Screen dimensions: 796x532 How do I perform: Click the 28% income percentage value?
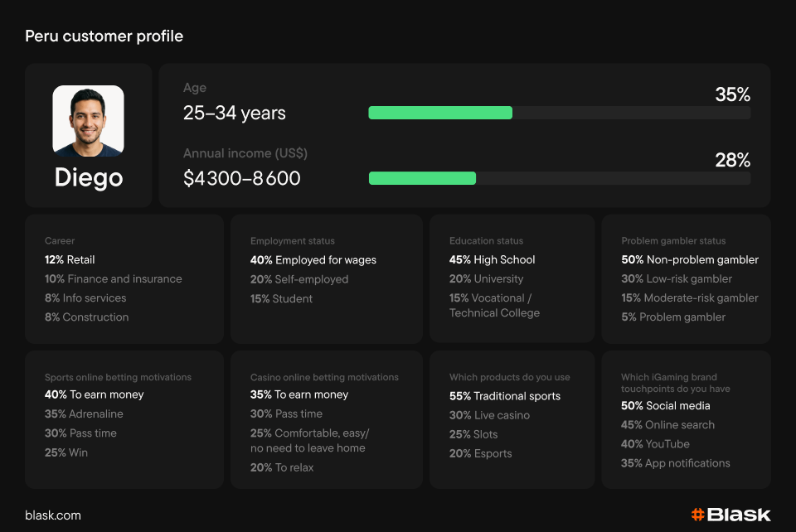(x=732, y=161)
